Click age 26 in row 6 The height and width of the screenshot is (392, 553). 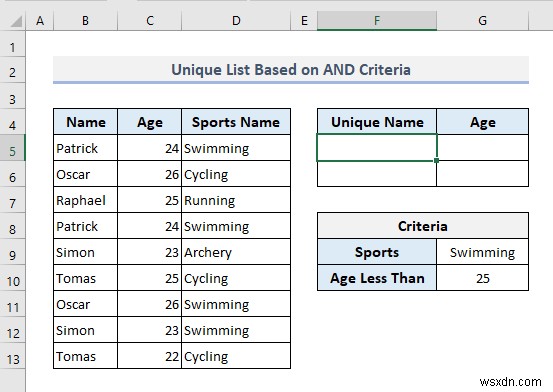pos(150,174)
